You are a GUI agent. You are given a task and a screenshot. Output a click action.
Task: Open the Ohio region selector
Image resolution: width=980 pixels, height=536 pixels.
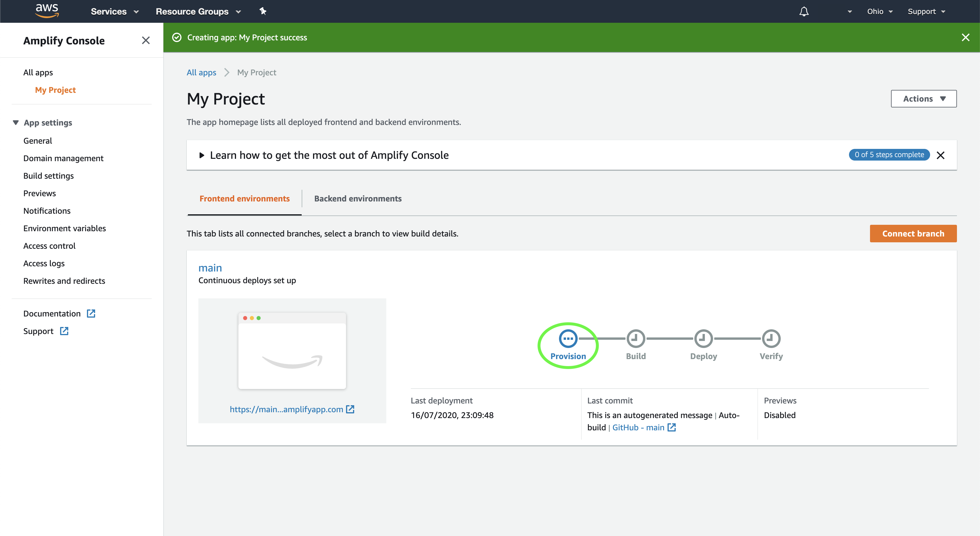click(880, 11)
